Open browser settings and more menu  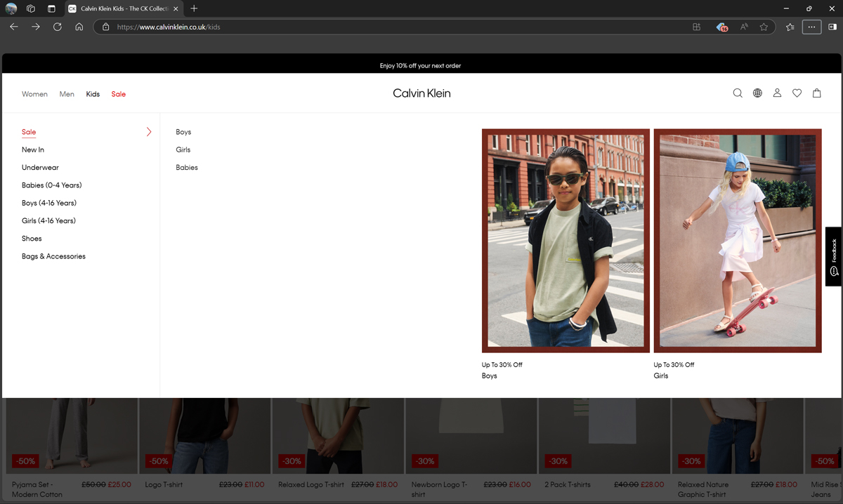[811, 27]
